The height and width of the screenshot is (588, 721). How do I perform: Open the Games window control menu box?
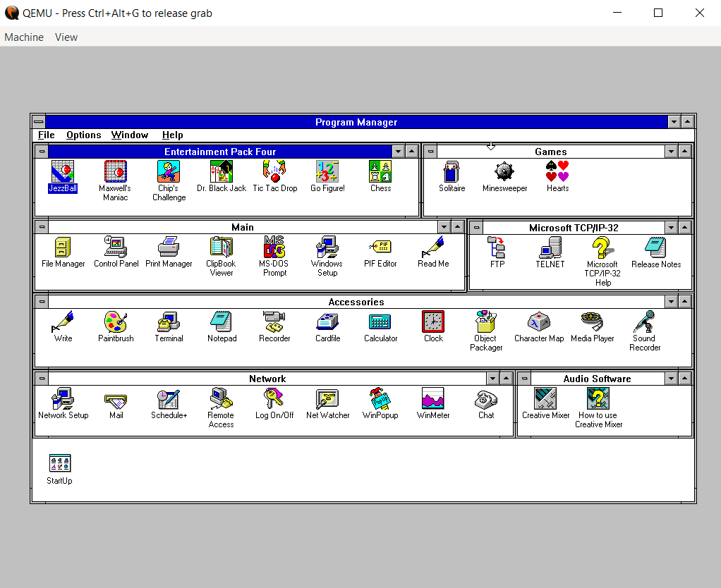pyautogui.click(x=430, y=151)
